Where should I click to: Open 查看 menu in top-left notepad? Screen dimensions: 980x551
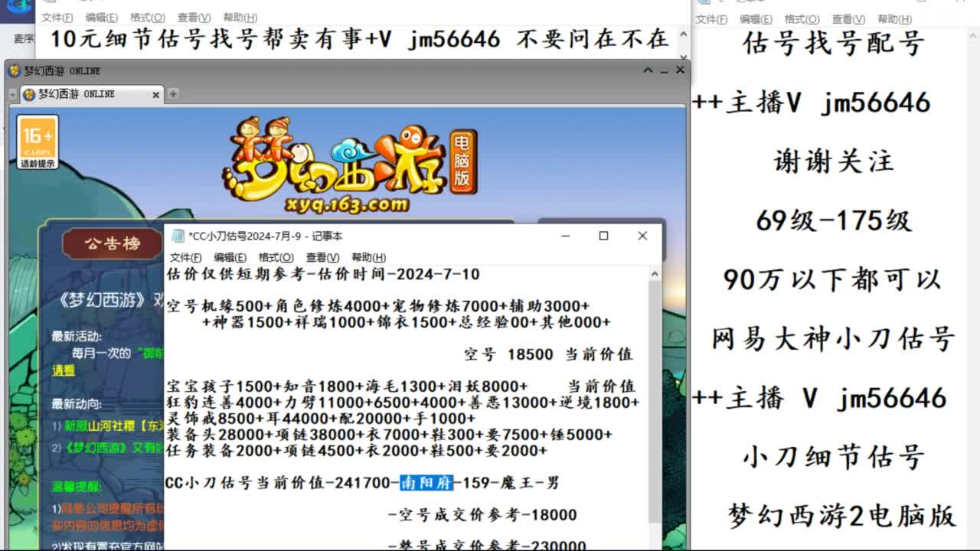point(194,18)
